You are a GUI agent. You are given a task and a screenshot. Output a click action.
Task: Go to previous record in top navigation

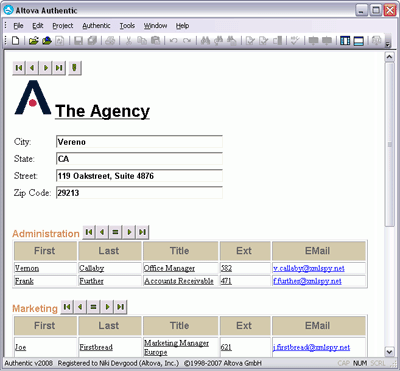click(x=32, y=68)
